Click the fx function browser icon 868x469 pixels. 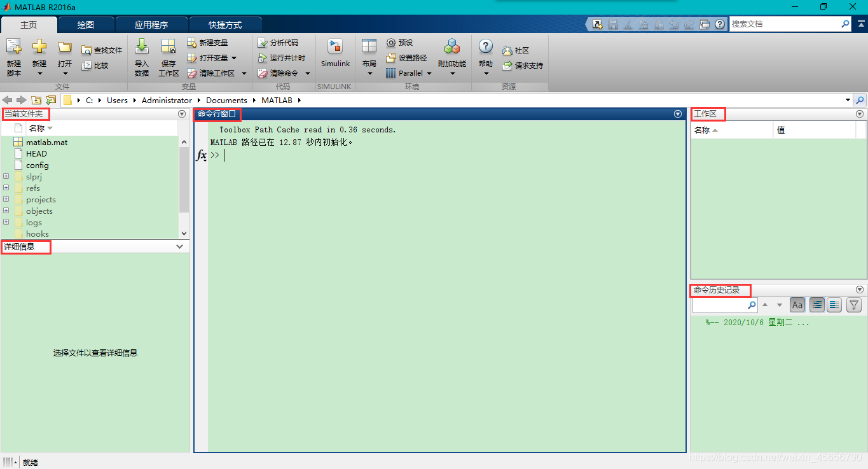(201, 155)
